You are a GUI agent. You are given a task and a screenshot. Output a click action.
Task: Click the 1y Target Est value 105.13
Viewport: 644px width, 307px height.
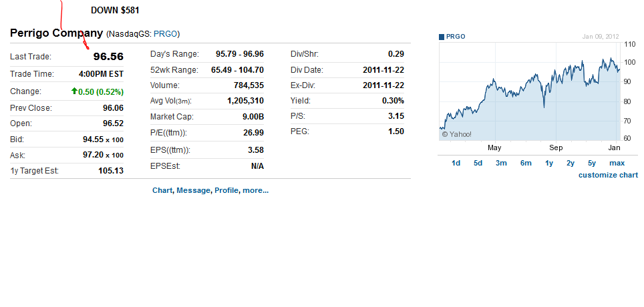(111, 171)
